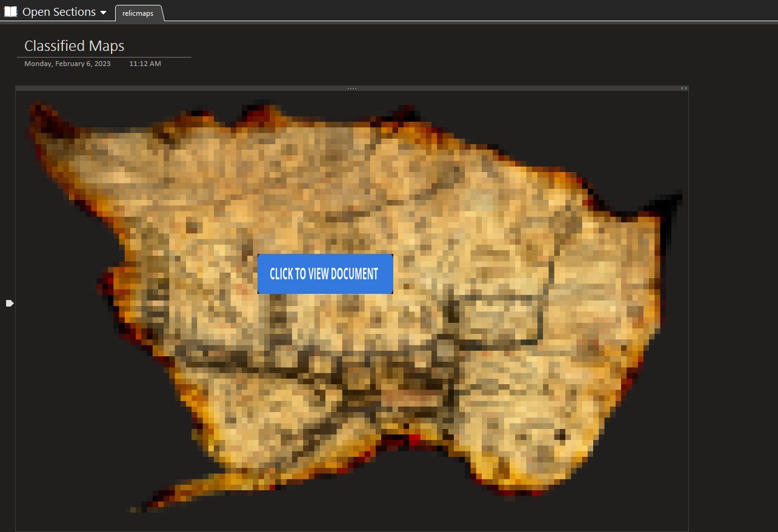Click the white tag marker at left margin
Screen dimensions: 778x532
(10, 303)
